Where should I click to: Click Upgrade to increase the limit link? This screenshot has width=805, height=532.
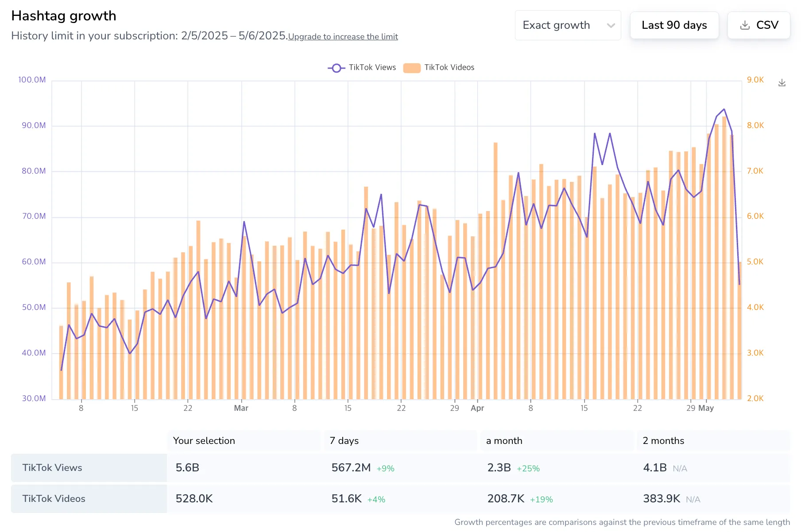[343, 37]
